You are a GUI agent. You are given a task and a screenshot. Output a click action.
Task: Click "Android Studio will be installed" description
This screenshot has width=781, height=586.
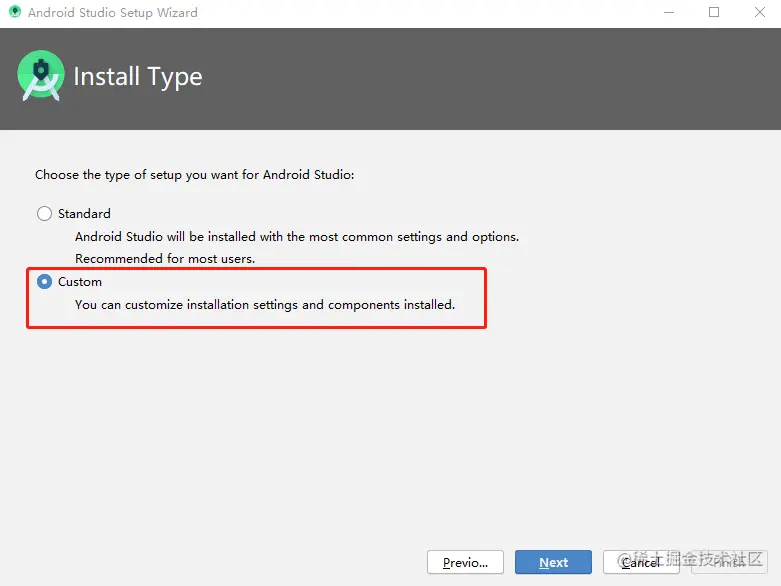(297, 236)
